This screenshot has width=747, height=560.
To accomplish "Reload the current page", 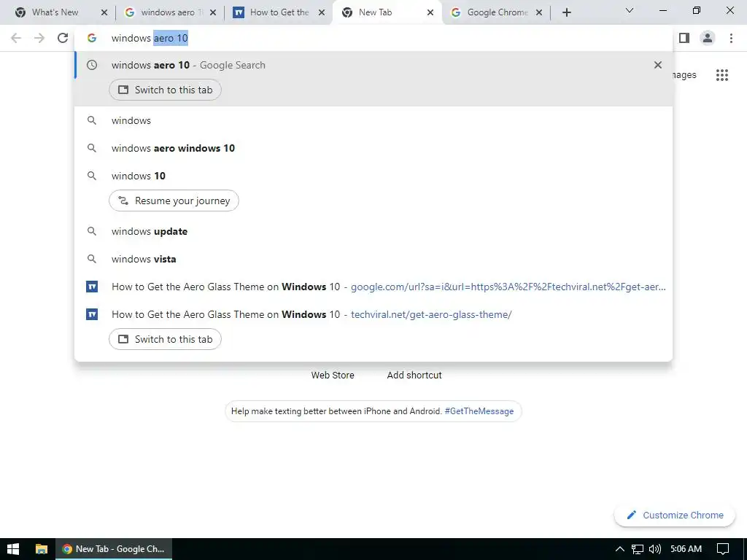I will pos(63,38).
